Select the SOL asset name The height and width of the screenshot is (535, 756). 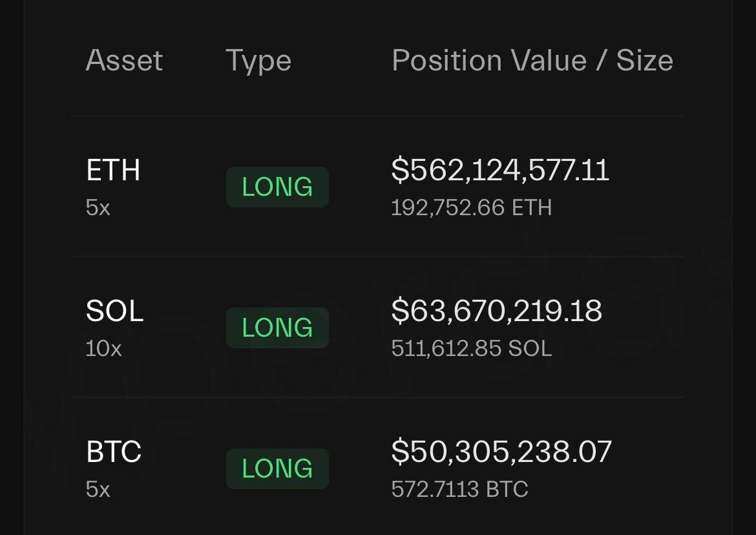[115, 311]
